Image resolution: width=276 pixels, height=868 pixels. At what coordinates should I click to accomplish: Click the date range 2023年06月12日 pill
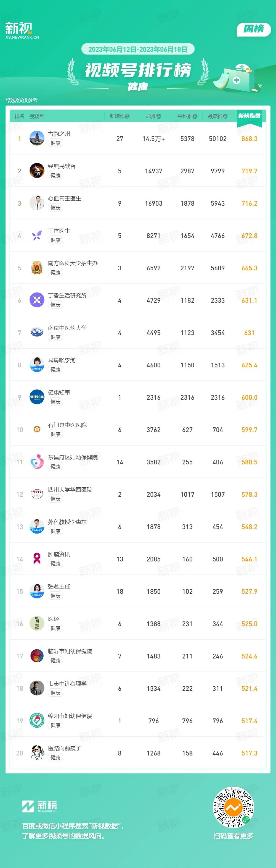click(138, 49)
